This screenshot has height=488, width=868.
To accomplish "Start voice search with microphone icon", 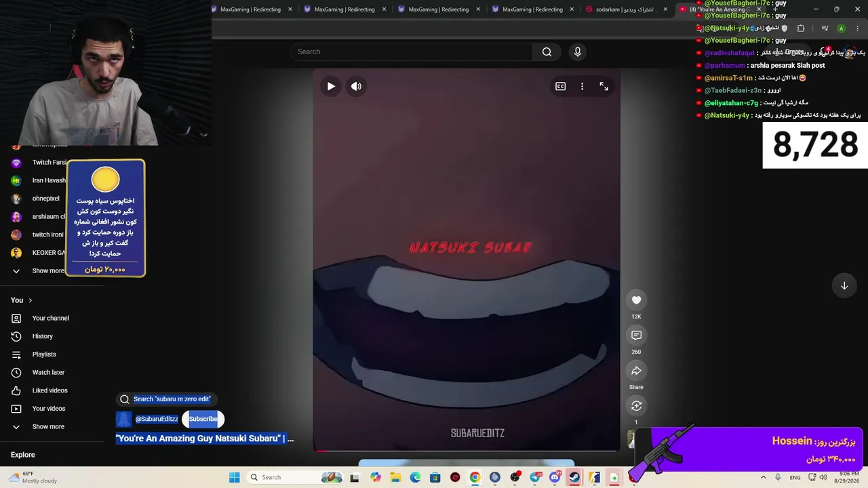I will coord(578,52).
